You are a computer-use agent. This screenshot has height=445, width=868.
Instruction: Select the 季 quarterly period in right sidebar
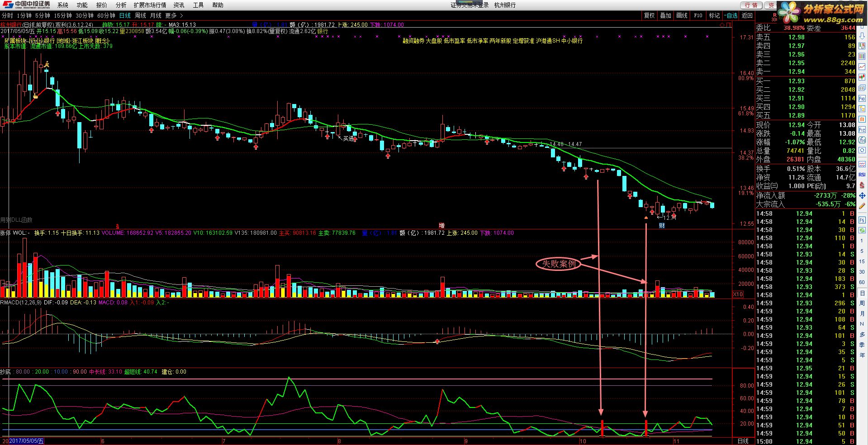tap(862, 345)
